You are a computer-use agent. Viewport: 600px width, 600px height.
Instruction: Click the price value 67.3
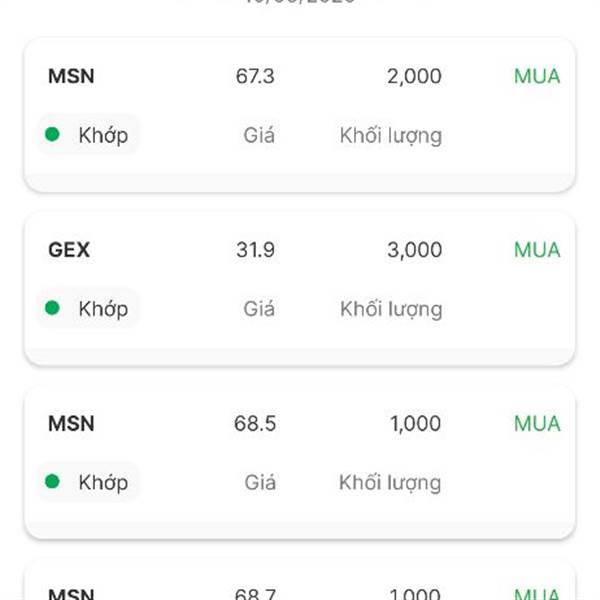pos(255,76)
